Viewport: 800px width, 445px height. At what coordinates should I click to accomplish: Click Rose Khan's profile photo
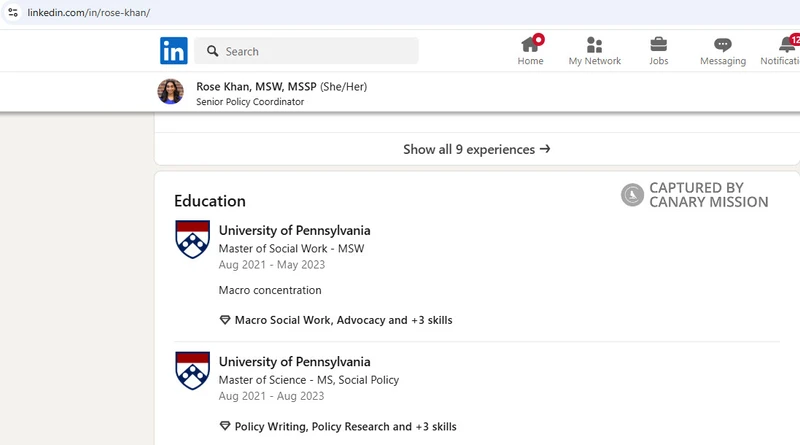tap(170, 91)
